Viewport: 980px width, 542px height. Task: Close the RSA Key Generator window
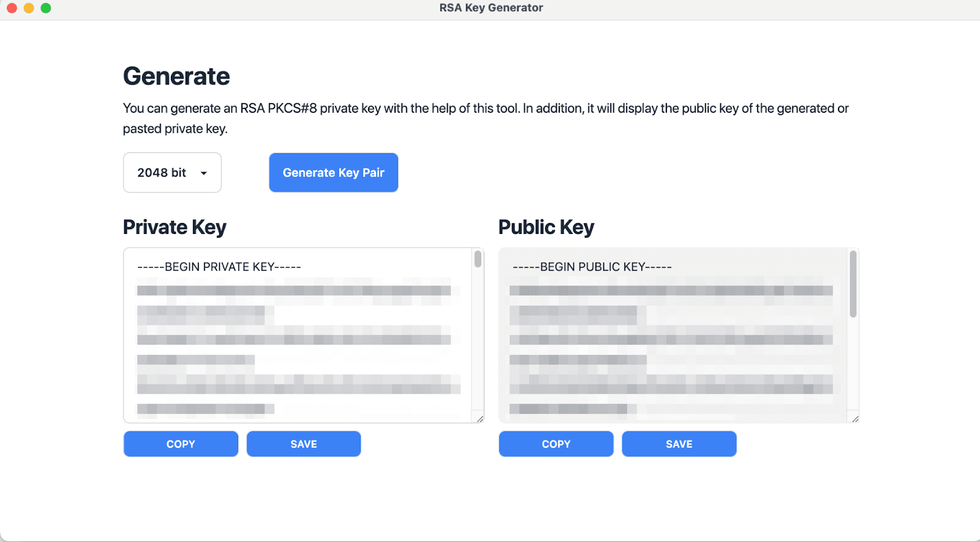[x=12, y=8]
